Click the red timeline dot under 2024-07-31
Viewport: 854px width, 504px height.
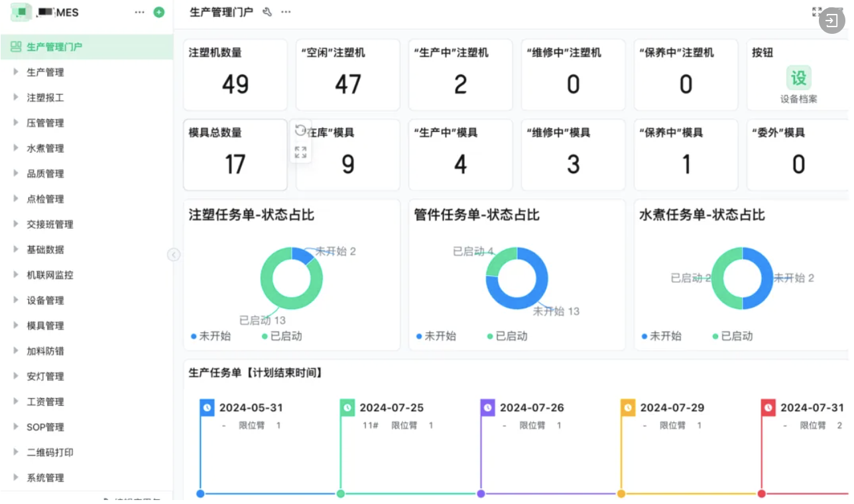coord(762,493)
